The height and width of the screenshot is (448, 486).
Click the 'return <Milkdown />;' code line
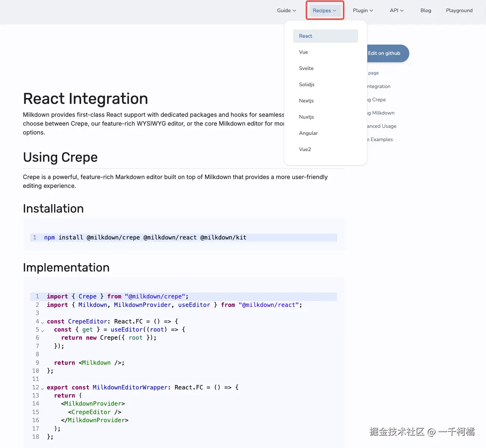pyautogui.click(x=89, y=363)
